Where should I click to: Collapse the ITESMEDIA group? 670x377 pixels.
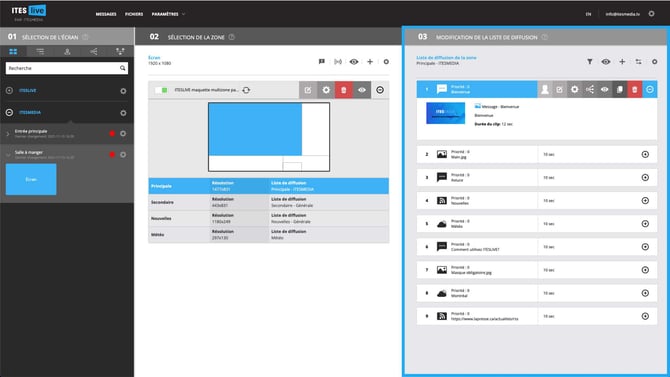pyautogui.click(x=9, y=112)
